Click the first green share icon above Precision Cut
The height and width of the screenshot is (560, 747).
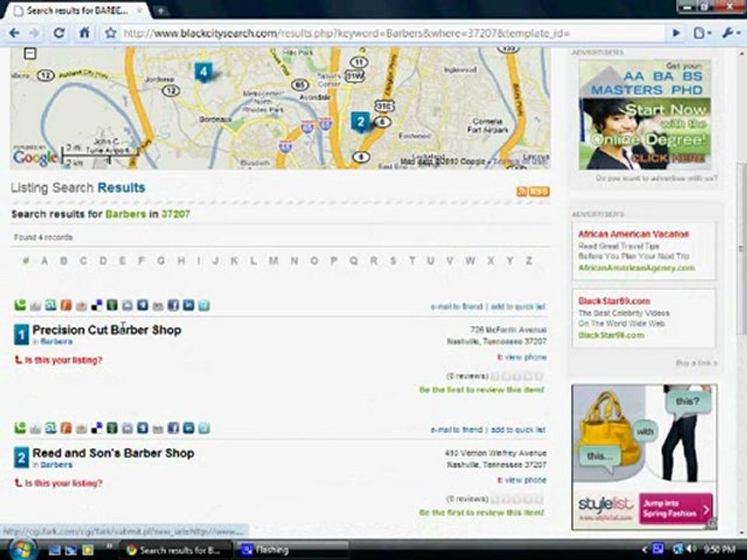point(20,305)
